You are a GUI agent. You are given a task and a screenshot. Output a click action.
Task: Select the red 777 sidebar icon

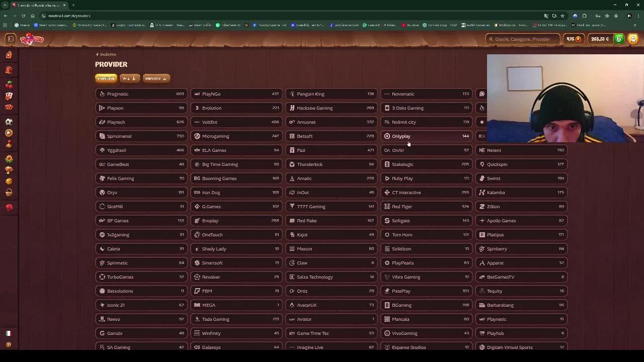click(9, 107)
